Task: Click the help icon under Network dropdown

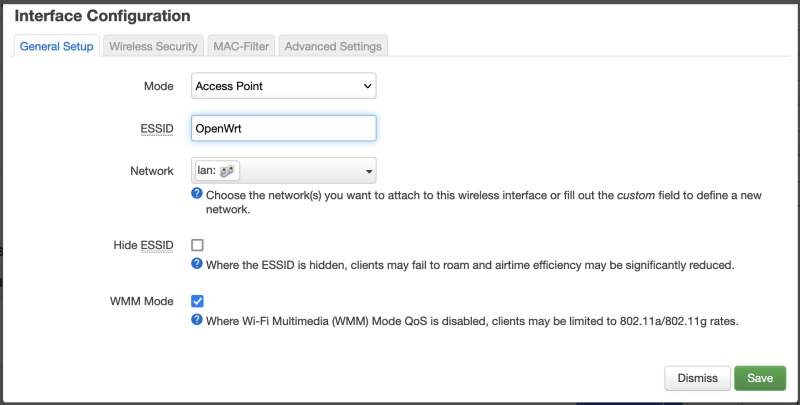Action: (197, 193)
